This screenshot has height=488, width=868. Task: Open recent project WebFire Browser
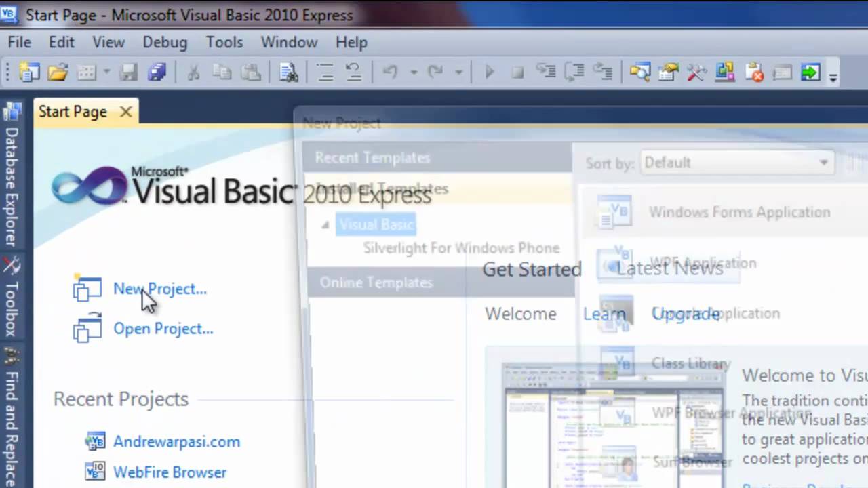(x=170, y=472)
